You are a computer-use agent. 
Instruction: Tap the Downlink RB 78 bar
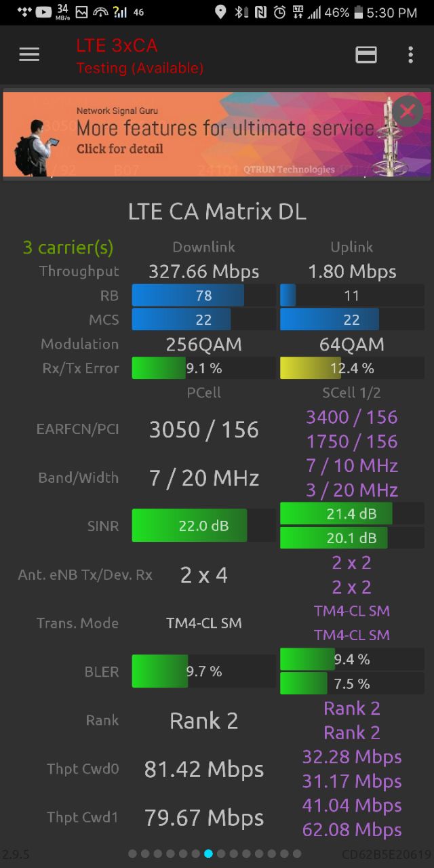(203, 295)
